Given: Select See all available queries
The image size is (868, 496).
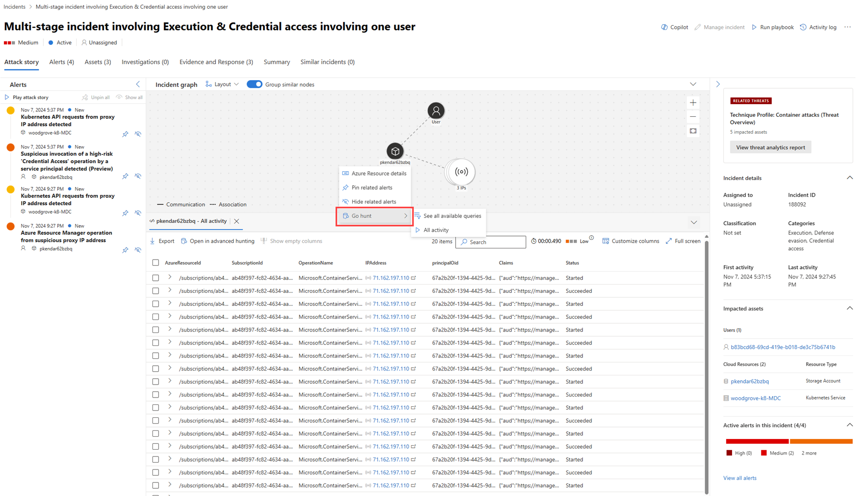Looking at the screenshot, I should 448,216.
